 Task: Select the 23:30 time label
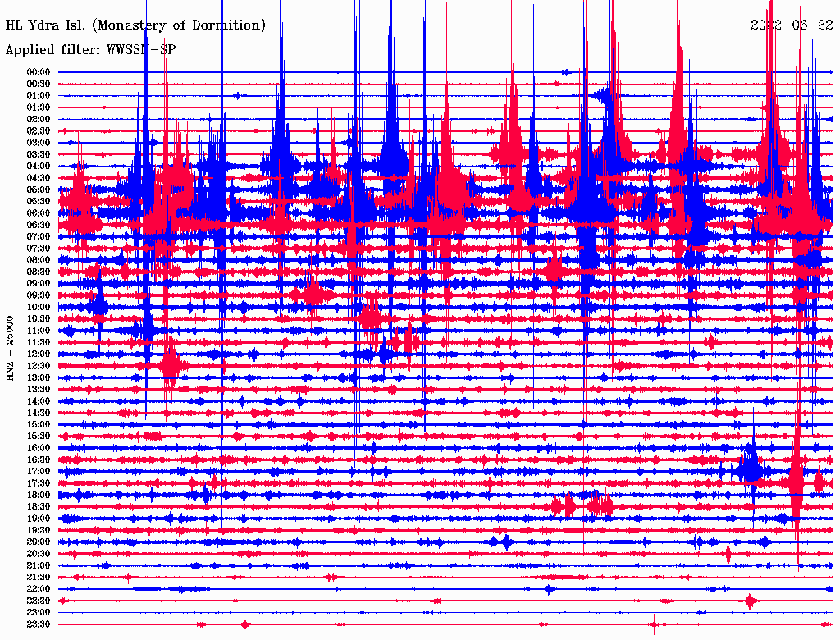pos(39,624)
